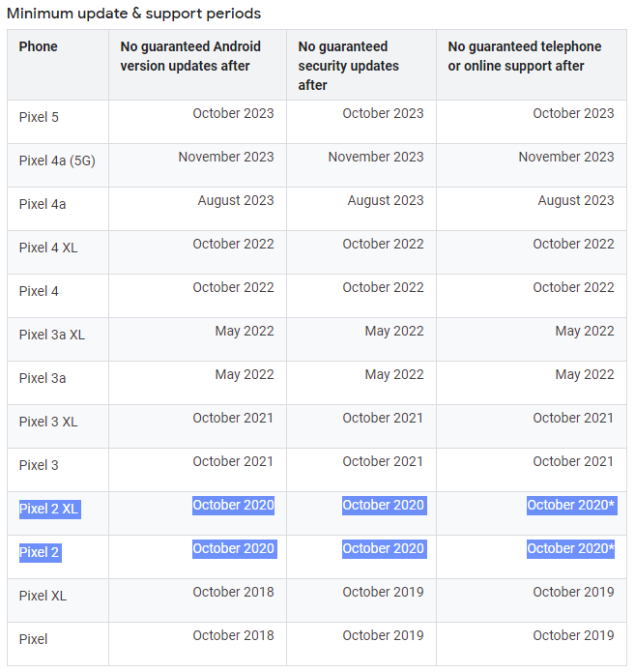Click the 'Minimum update & support periods' heading
635x672 pixels.
click(x=133, y=14)
